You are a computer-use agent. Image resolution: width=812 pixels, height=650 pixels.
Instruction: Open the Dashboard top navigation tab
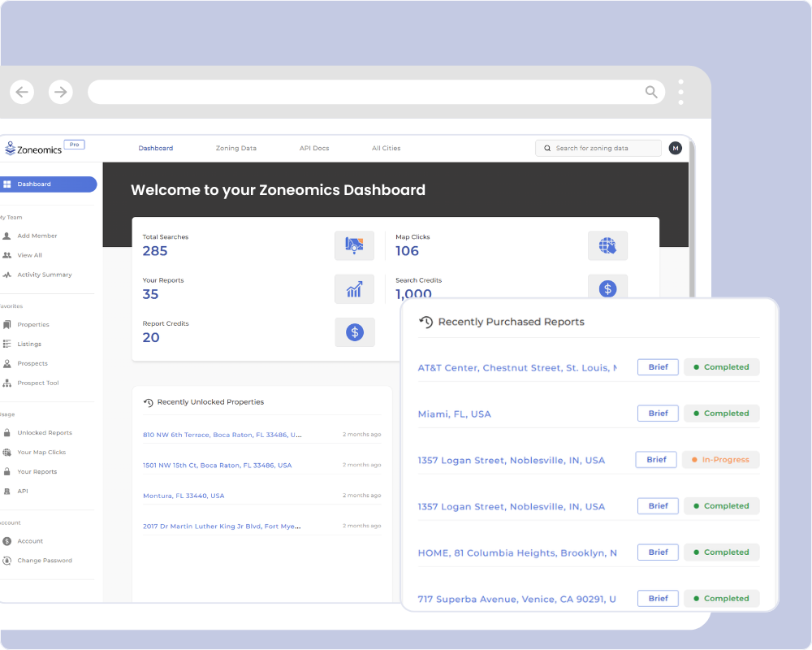coord(155,148)
